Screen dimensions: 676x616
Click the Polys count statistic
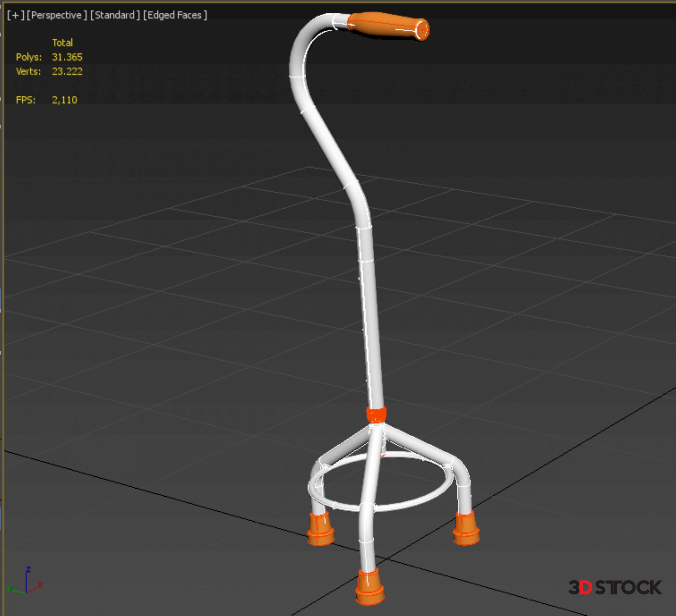click(x=67, y=57)
